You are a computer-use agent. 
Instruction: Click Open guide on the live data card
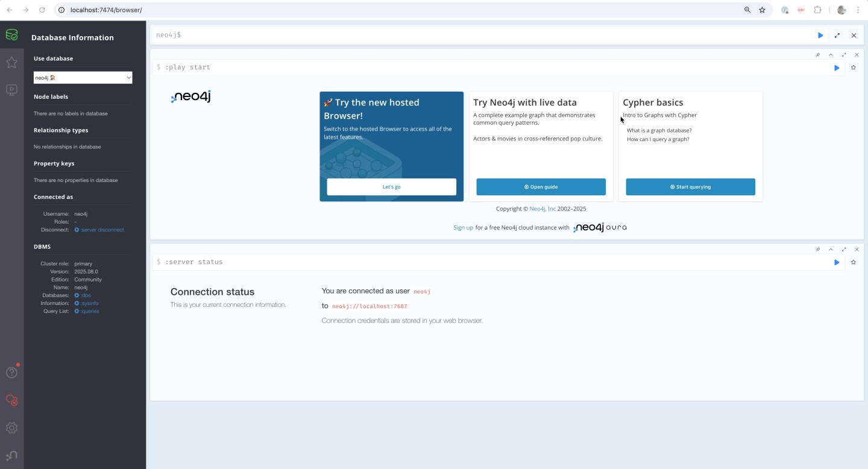point(541,187)
